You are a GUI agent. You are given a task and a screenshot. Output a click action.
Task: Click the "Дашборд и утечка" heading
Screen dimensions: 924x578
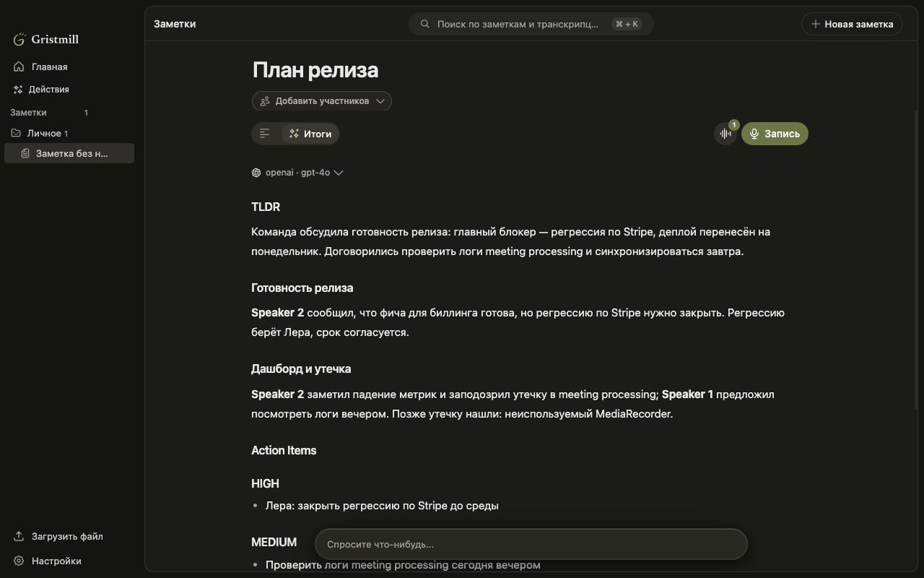(301, 368)
